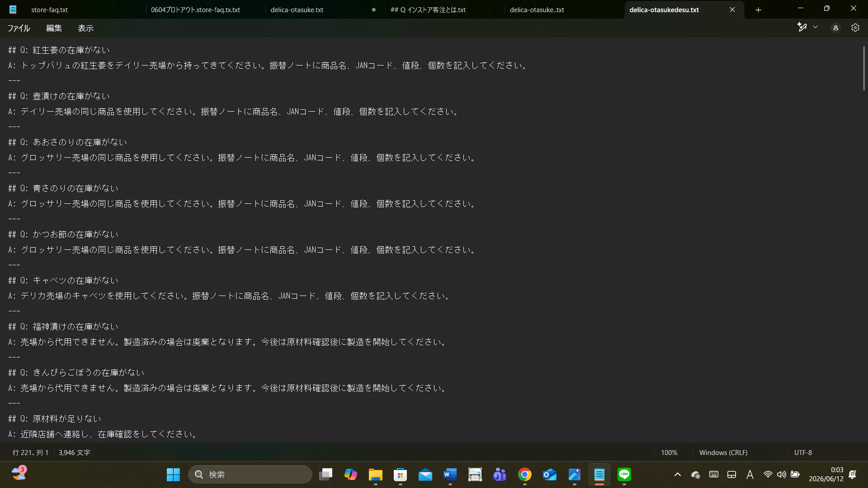Click the heading ## Q: 紅生姜の在庫がない
Viewport: 868px width, 488px height.
[x=59, y=50]
